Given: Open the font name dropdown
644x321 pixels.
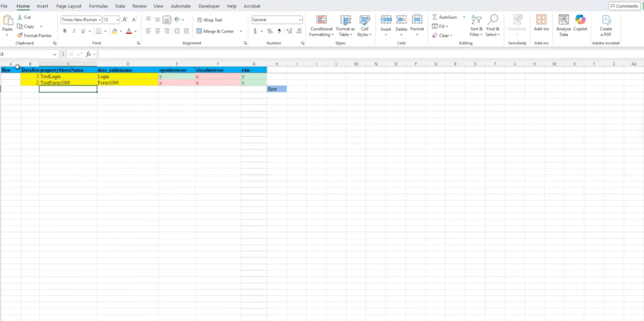Looking at the screenshot, I should point(99,20).
